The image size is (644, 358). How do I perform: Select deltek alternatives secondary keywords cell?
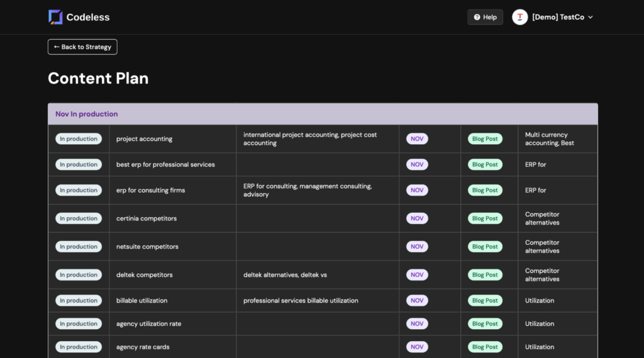pyautogui.click(x=285, y=275)
